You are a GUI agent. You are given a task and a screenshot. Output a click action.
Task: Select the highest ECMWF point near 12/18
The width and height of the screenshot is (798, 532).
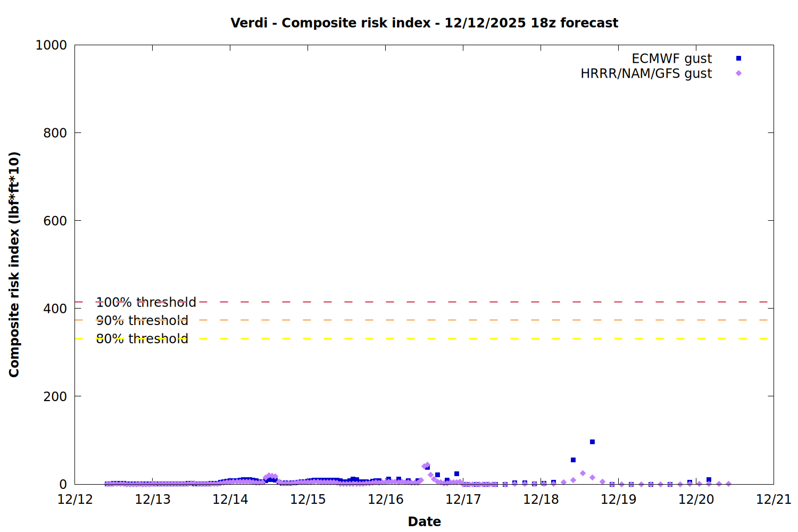point(592,442)
